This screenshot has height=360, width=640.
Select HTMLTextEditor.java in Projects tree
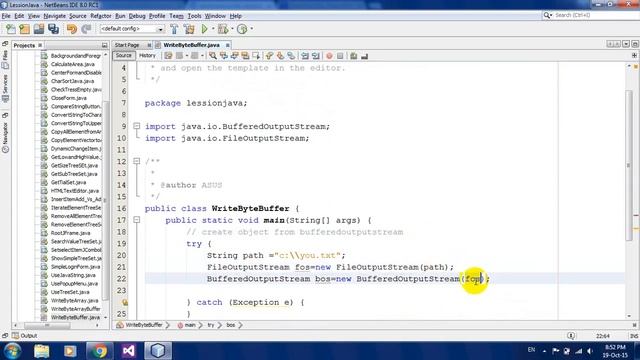[x=75, y=191]
